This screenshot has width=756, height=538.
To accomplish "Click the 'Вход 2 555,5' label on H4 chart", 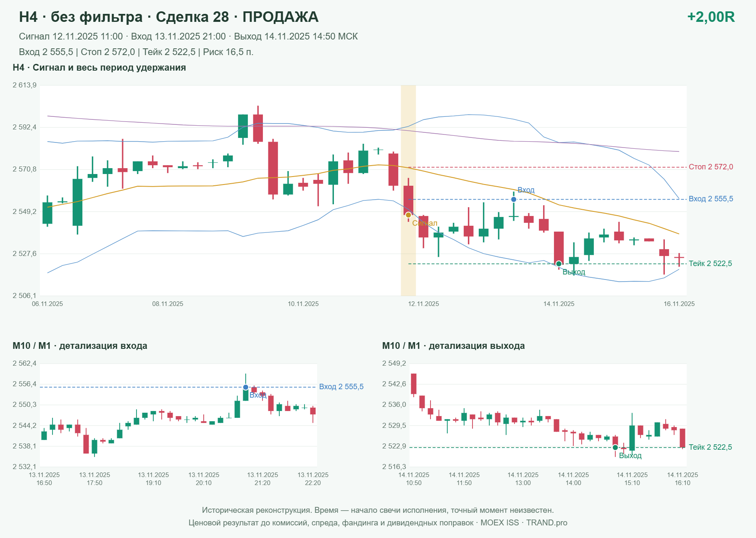I will (x=711, y=199).
